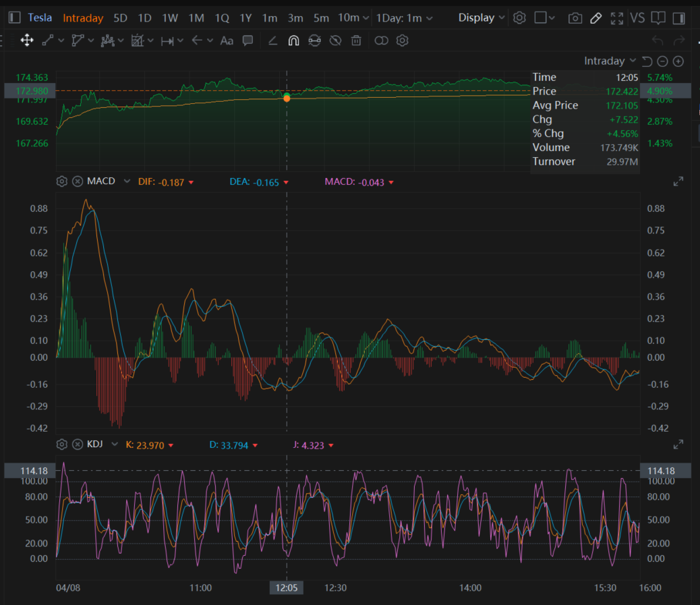The height and width of the screenshot is (605, 700).
Task: Zoom out the chart with minus icon
Action: [x=662, y=61]
